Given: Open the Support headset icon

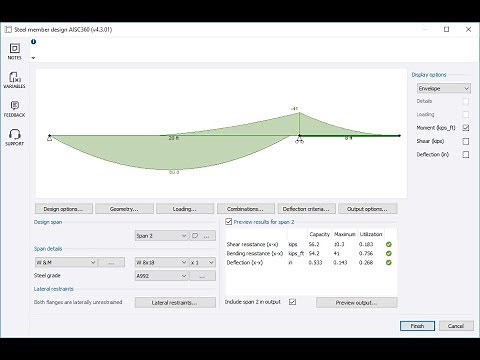Looking at the screenshot, I should (14, 137).
